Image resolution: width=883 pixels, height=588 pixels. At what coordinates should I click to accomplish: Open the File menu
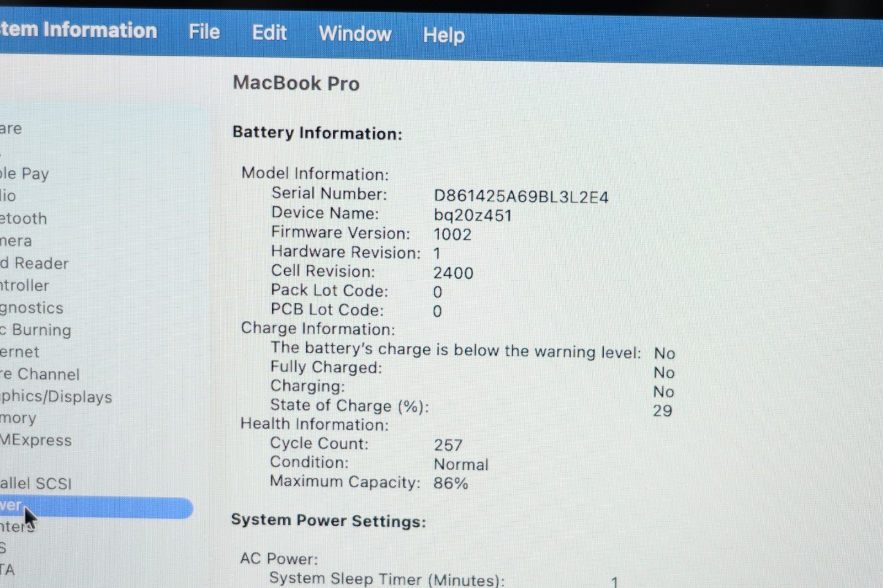204,32
